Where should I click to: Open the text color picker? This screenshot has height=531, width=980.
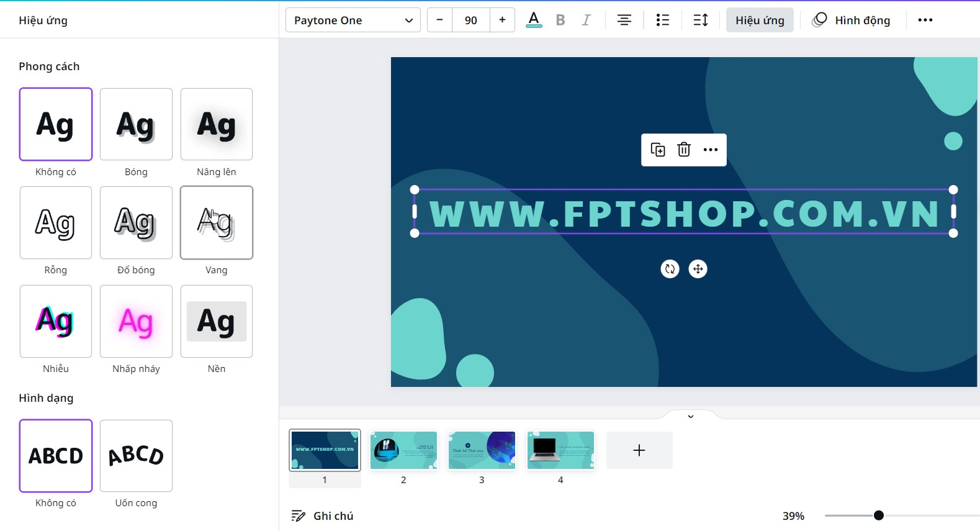(534, 20)
